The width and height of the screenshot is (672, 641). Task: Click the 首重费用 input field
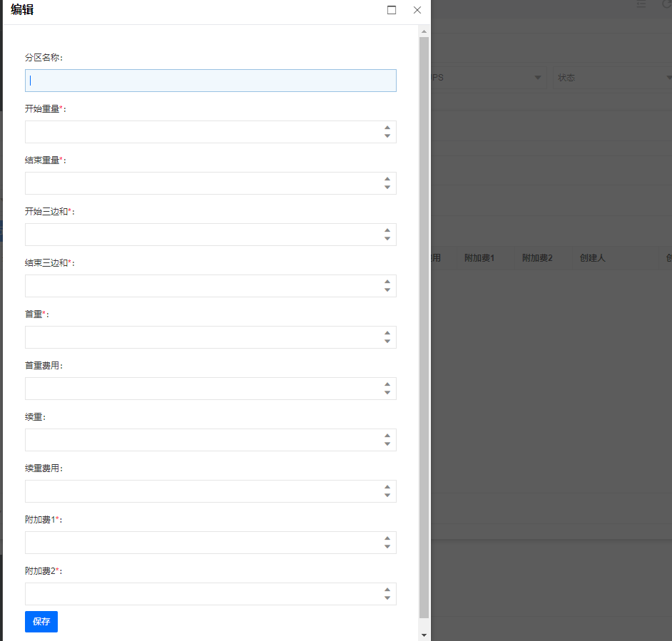[x=210, y=389]
